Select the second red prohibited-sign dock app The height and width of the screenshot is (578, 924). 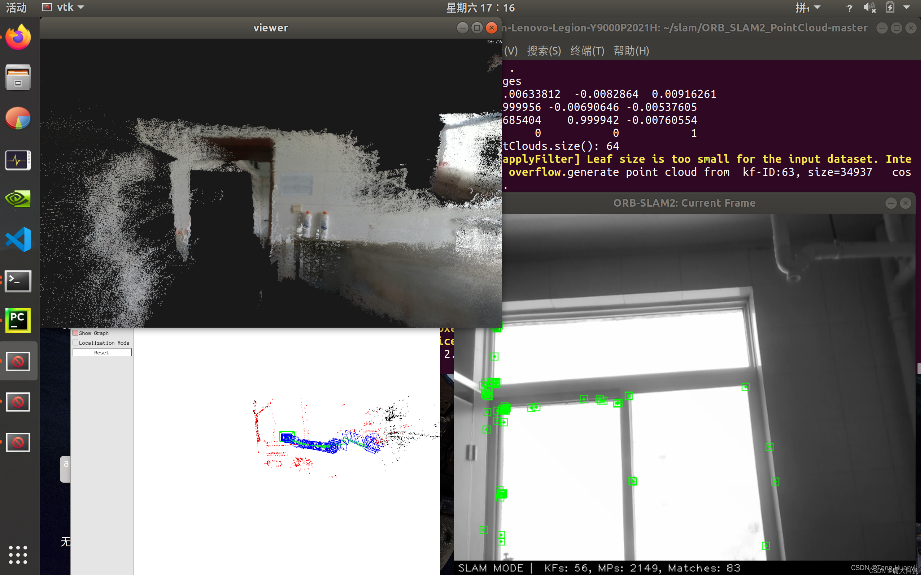[18, 402]
